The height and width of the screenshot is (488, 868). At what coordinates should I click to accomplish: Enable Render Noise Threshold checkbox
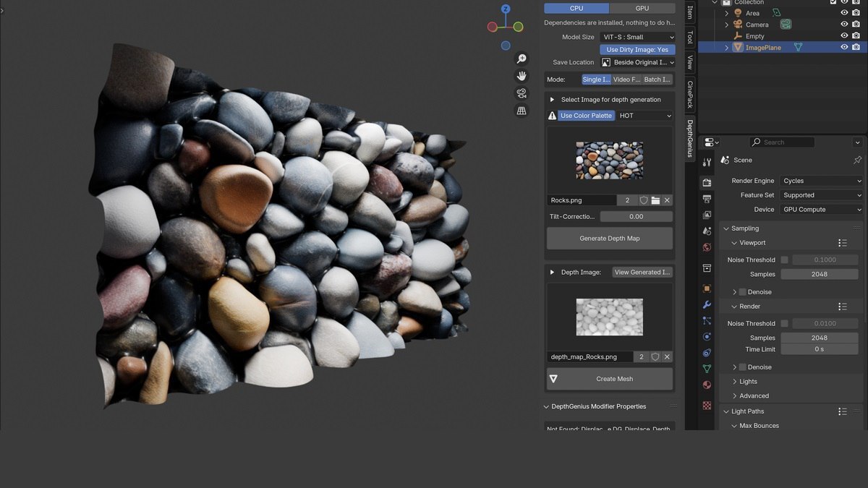(x=785, y=324)
